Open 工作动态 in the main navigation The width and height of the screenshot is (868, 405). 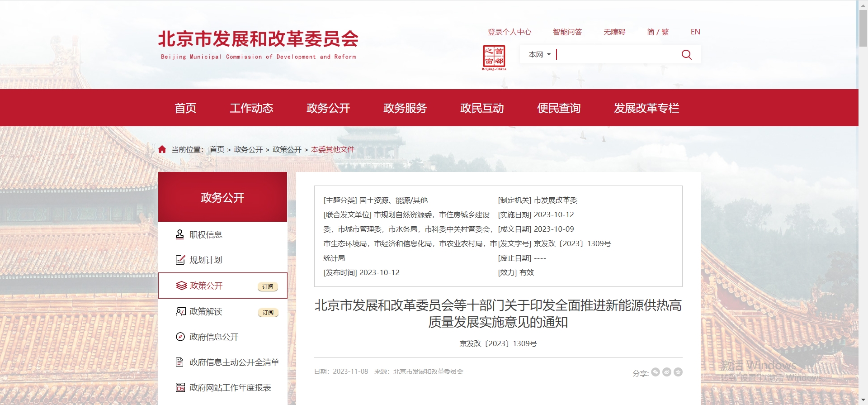pos(251,108)
